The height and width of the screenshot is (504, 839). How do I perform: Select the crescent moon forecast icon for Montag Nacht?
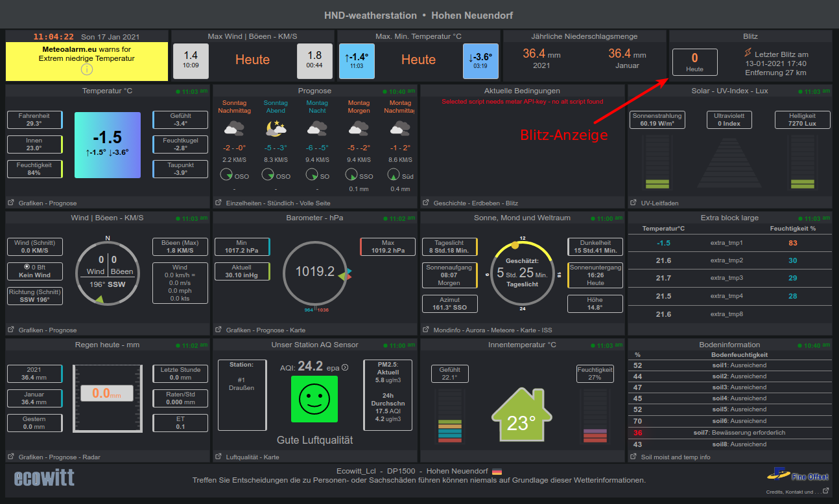tap(316, 130)
